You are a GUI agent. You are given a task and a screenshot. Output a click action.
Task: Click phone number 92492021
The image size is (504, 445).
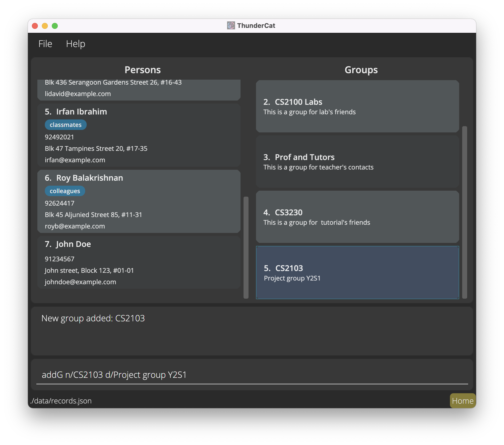coord(59,137)
